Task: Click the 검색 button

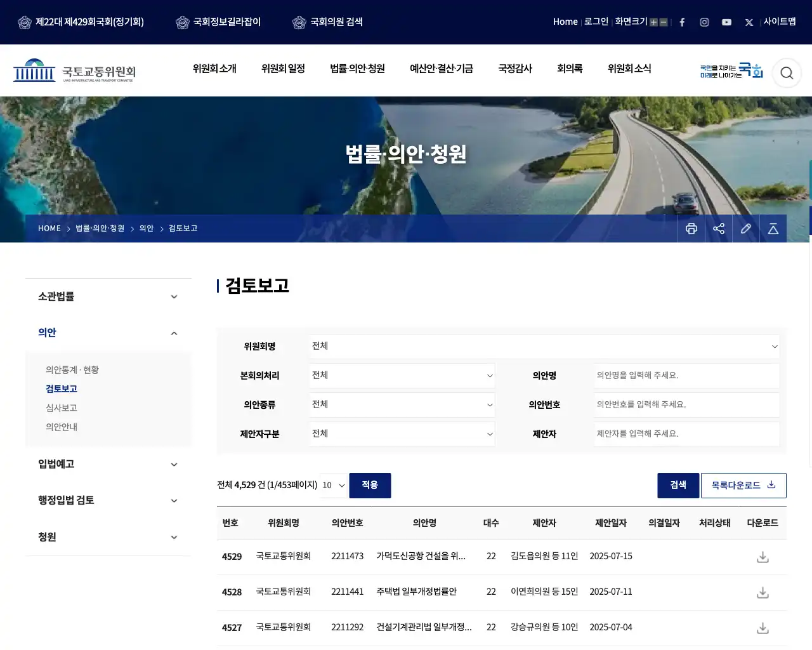Action: [678, 486]
